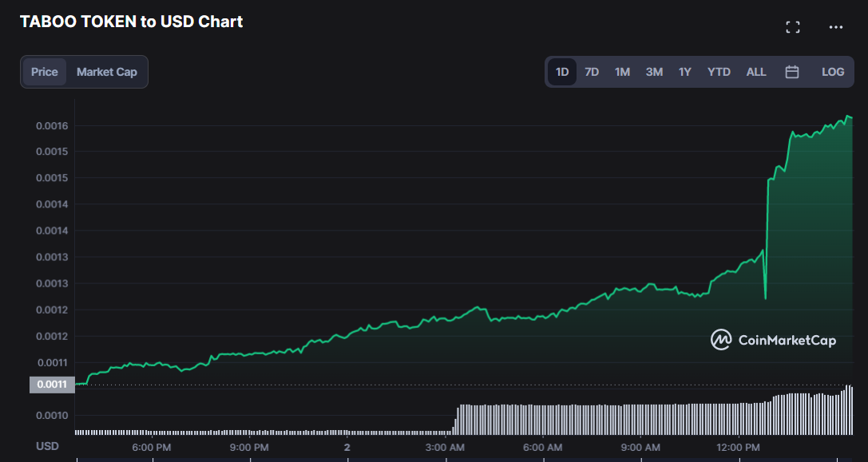
Task: Click the date marker labeled 2
Action: tap(347, 447)
